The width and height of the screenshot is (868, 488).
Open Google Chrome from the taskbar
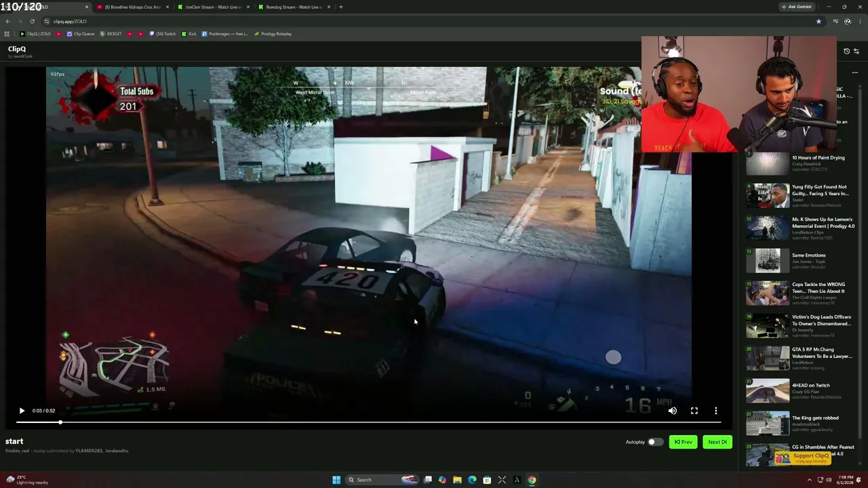point(532,480)
